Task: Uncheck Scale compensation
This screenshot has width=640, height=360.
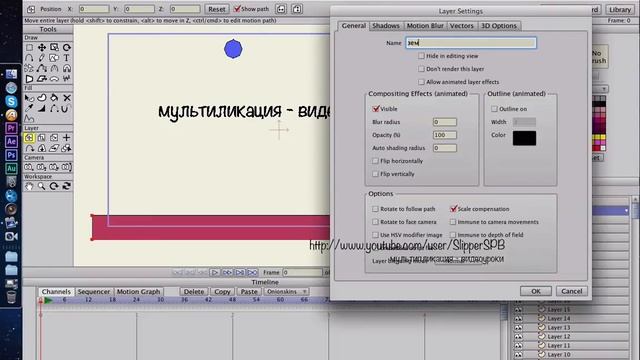Action: tap(453, 209)
